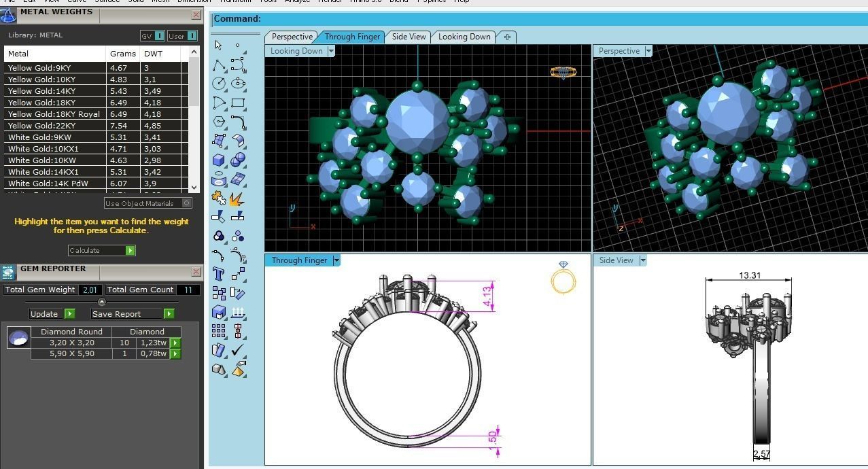Click the Boolean Union spheres tool
Screen dimensions: 868x469
point(238,160)
